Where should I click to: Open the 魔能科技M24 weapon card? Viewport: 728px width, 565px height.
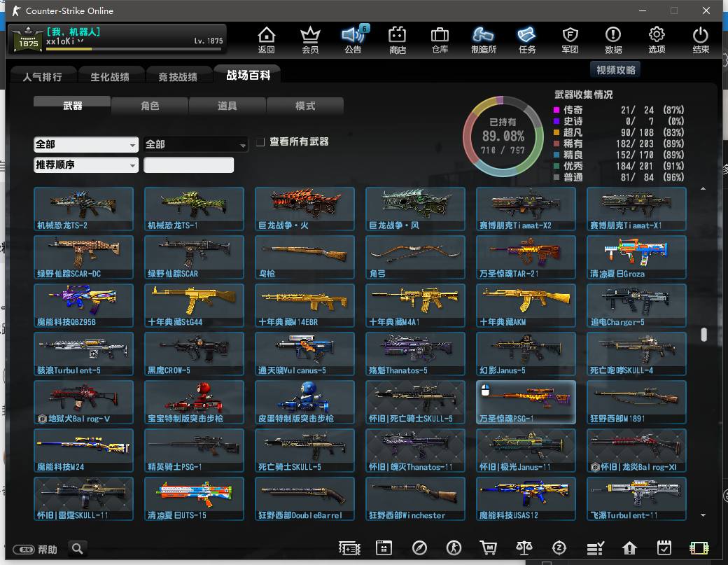click(83, 450)
